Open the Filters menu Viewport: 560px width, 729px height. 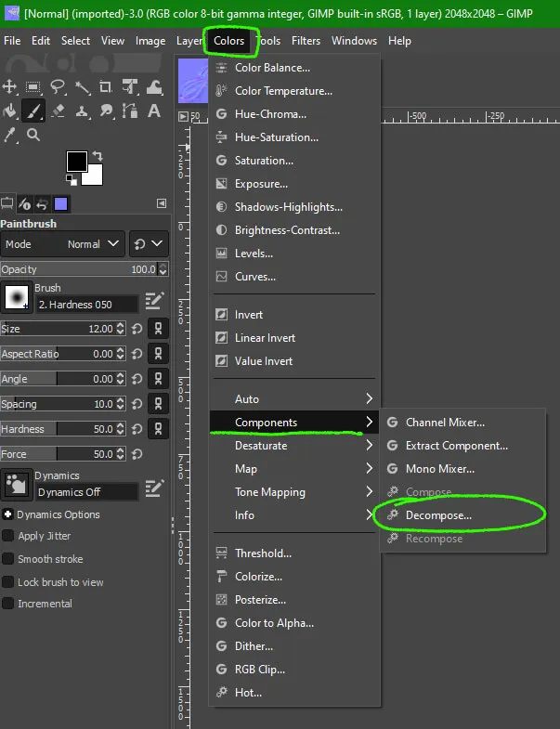[306, 41]
